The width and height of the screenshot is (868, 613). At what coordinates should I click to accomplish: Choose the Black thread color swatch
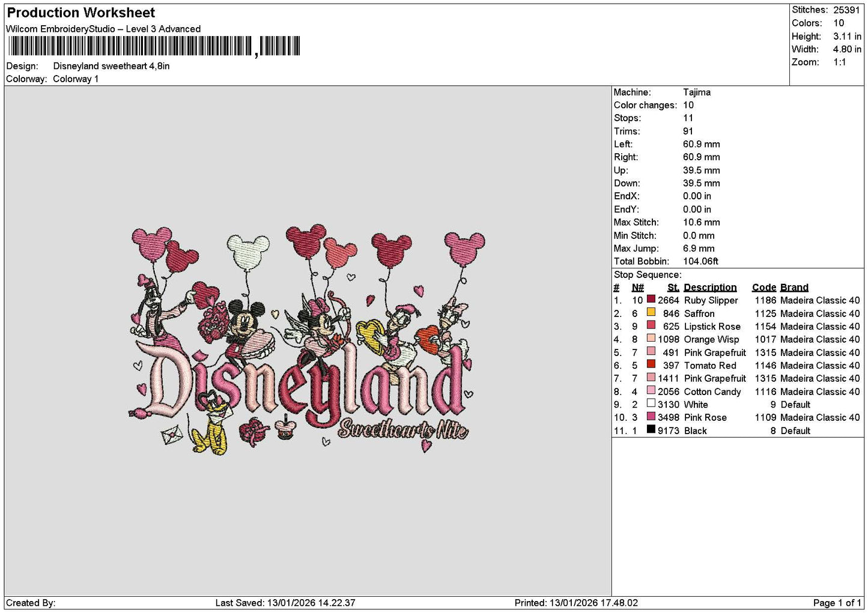[651, 430]
